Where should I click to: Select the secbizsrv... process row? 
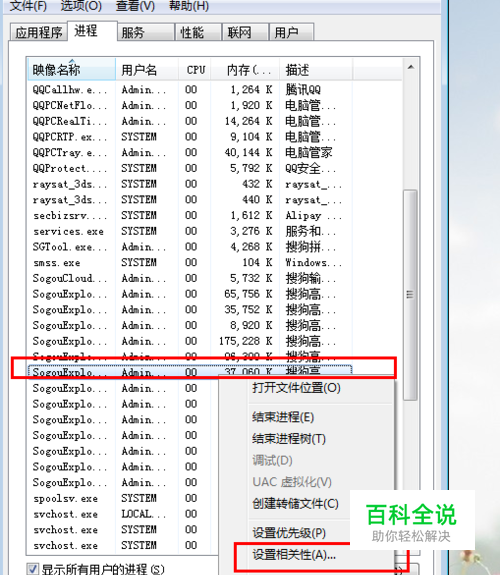tap(190, 216)
